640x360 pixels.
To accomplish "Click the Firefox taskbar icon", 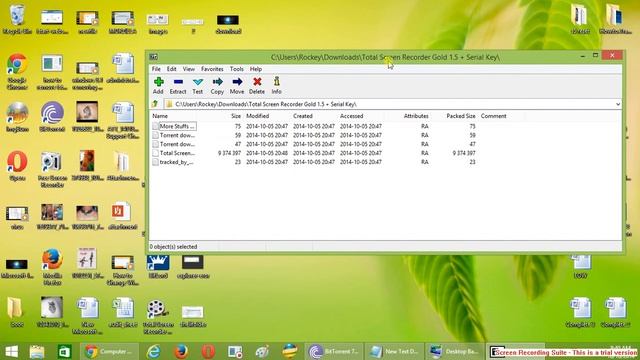I will pyautogui.click(x=181, y=351).
